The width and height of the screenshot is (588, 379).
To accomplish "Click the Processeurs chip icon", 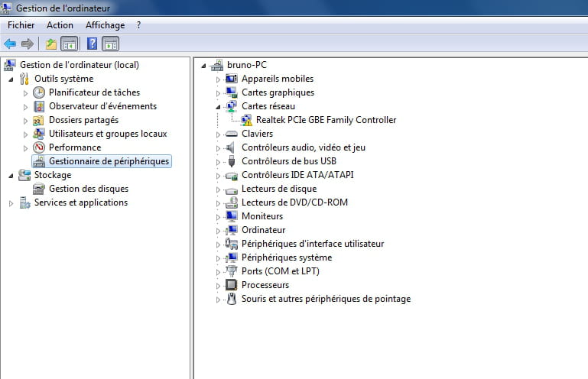I will point(232,285).
